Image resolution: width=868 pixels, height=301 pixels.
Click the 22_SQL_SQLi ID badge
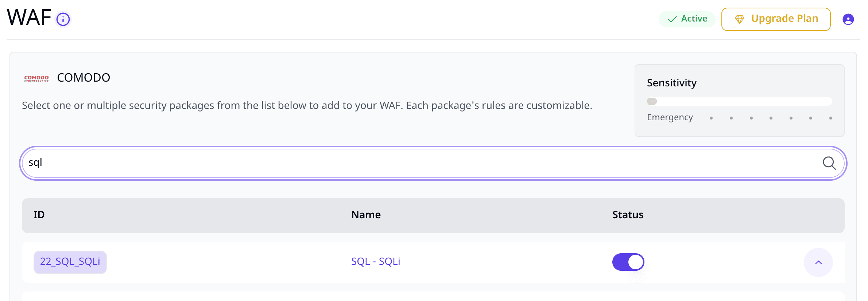pyautogui.click(x=70, y=262)
